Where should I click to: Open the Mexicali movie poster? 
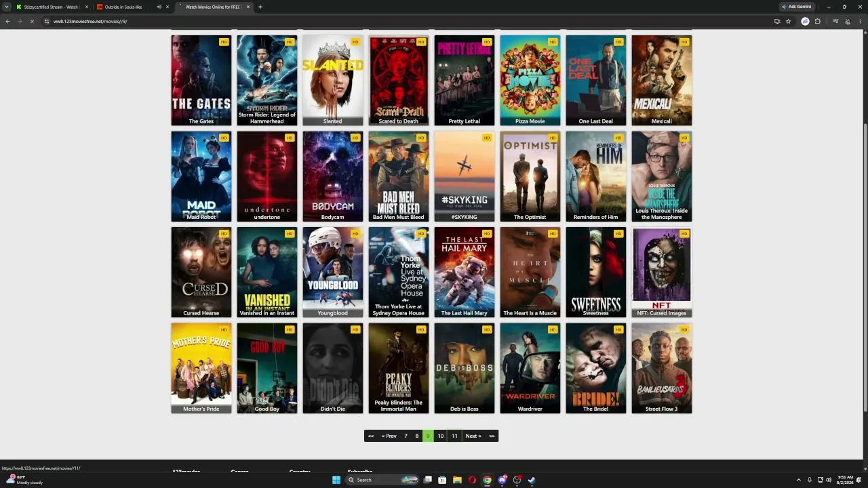[662, 80]
